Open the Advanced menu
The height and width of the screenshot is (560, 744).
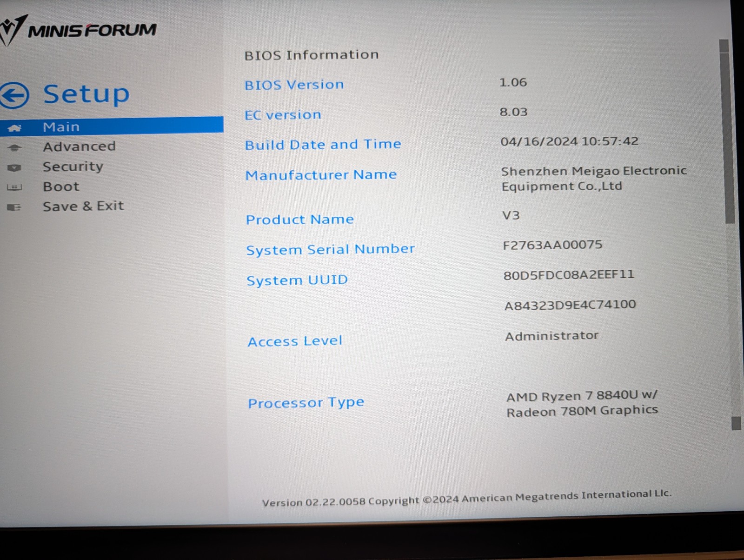79,147
